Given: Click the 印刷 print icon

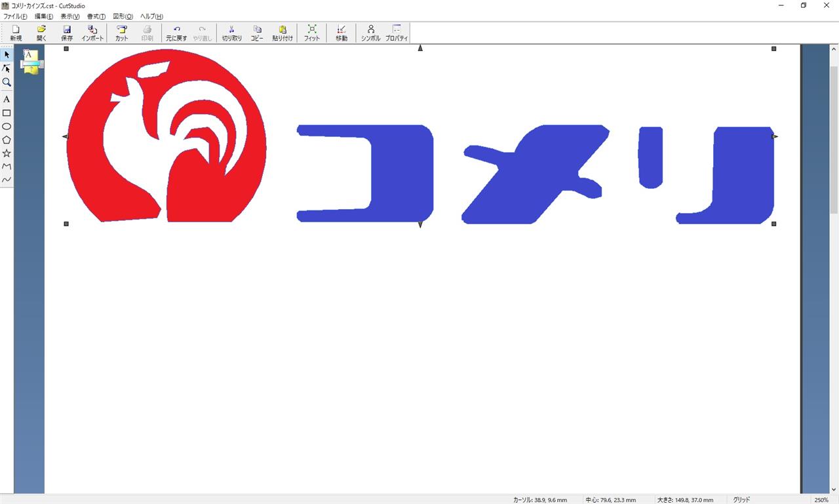Looking at the screenshot, I should point(147,33).
